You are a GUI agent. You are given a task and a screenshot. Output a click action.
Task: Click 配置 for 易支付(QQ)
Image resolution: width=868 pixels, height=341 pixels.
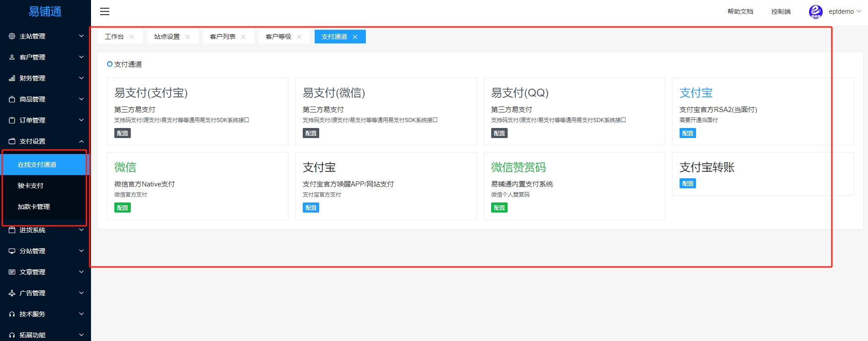499,133
